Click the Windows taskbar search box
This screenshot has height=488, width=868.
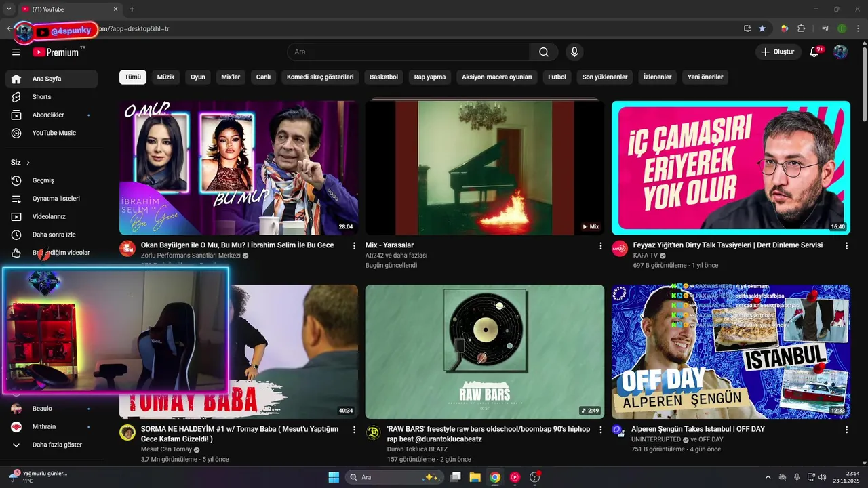coord(395,477)
